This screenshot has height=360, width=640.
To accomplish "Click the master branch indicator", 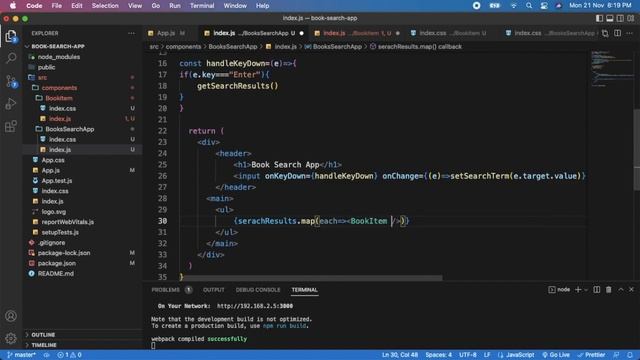I will (21, 355).
